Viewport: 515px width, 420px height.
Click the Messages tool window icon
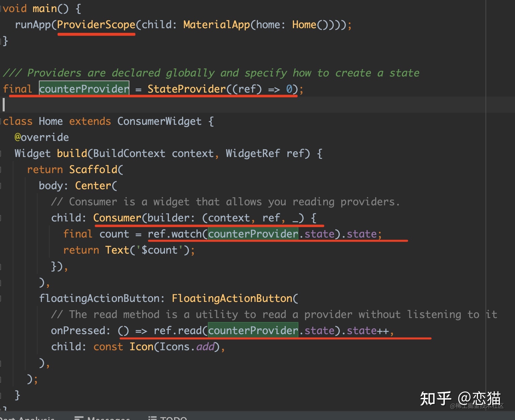point(79,418)
